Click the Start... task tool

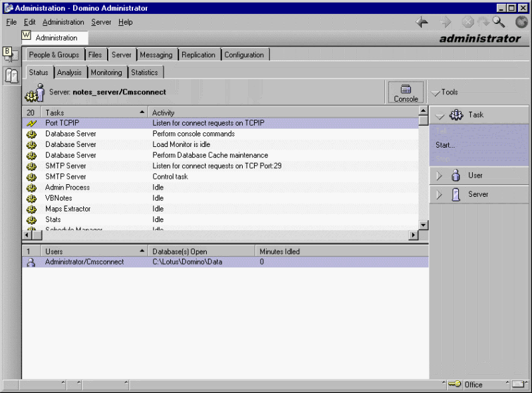point(445,145)
